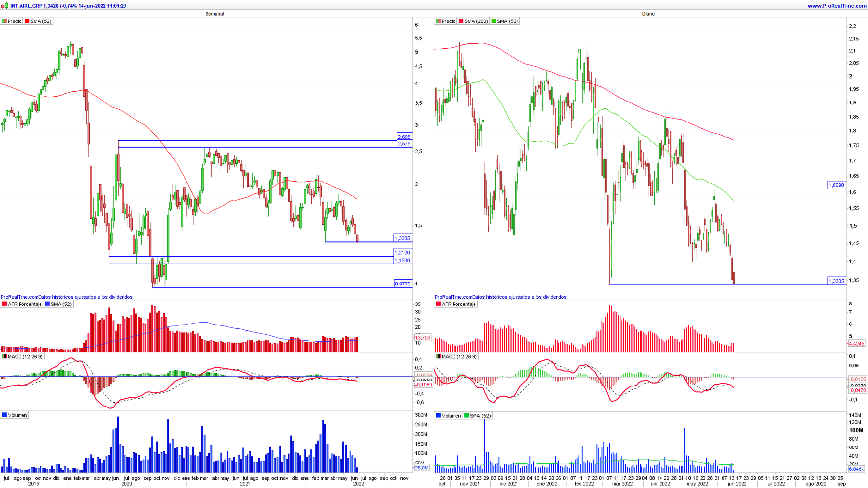This screenshot has width=868, height=488.
Task: Click the 2020 year label on the time axis
Action: pyautogui.click(x=126, y=484)
